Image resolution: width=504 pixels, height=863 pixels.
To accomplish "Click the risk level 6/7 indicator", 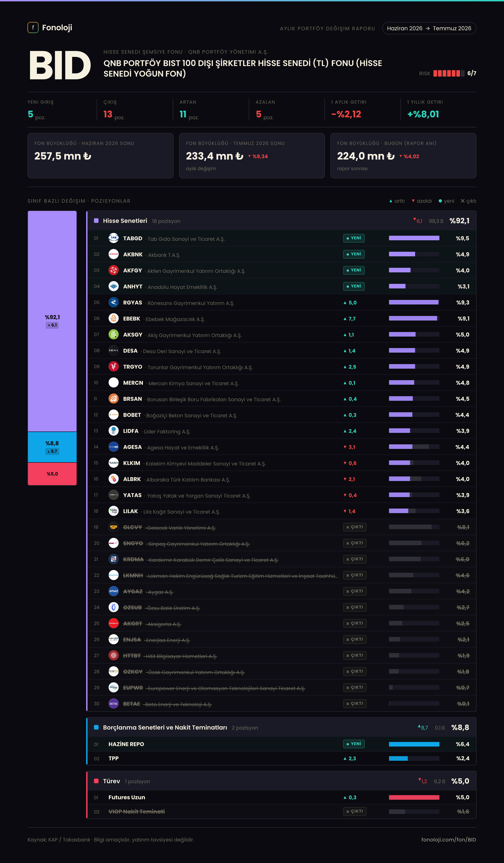I will point(447,73).
